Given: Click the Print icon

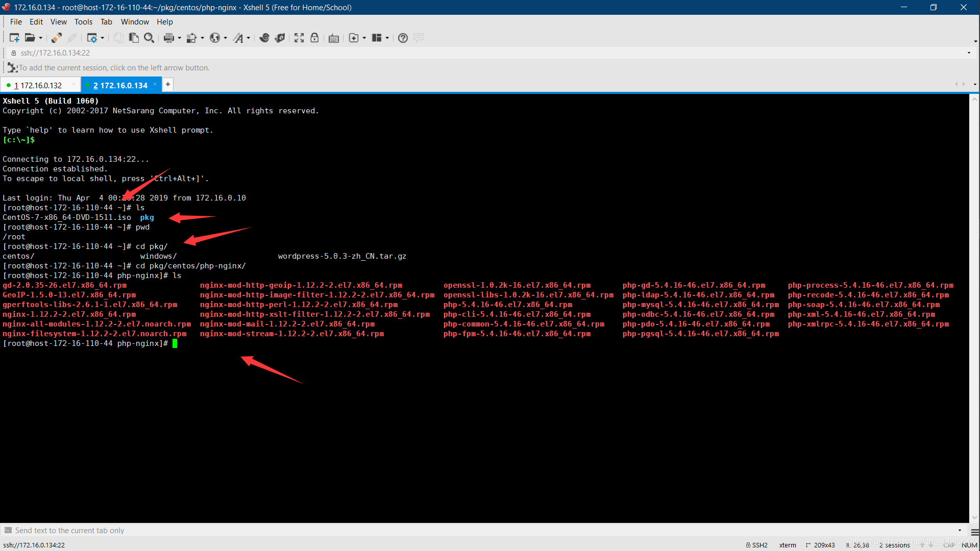Looking at the screenshot, I should pos(169,38).
